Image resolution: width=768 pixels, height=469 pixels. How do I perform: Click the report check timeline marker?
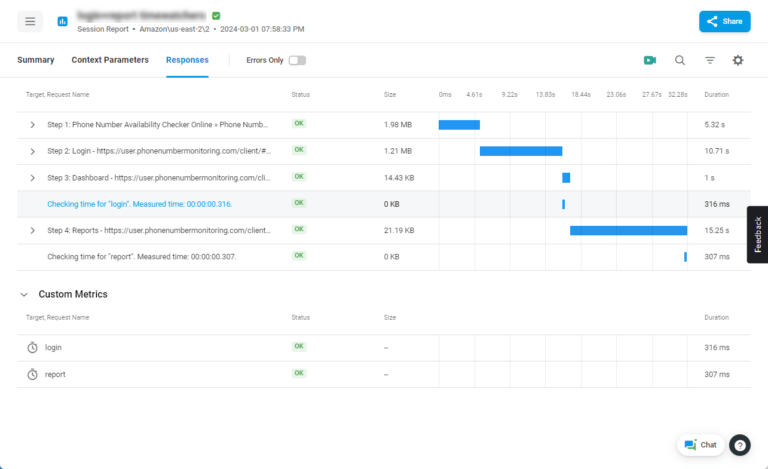click(685, 257)
